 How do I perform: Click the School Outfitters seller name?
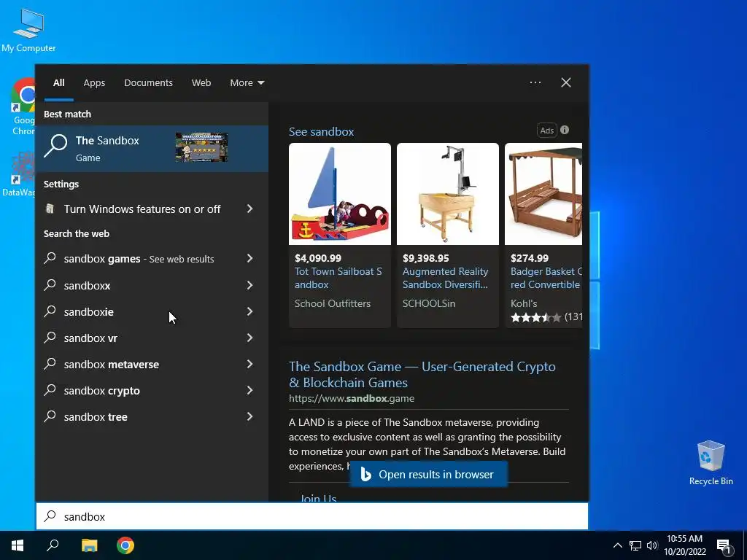tap(333, 303)
